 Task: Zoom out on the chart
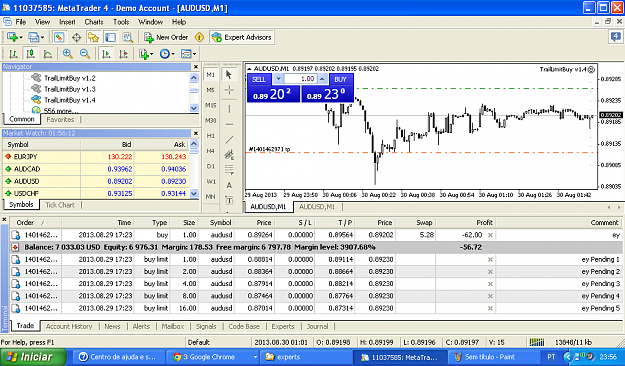tap(85, 53)
